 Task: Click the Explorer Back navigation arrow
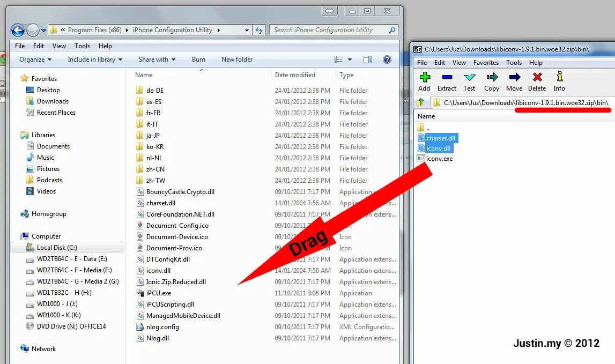point(18,30)
